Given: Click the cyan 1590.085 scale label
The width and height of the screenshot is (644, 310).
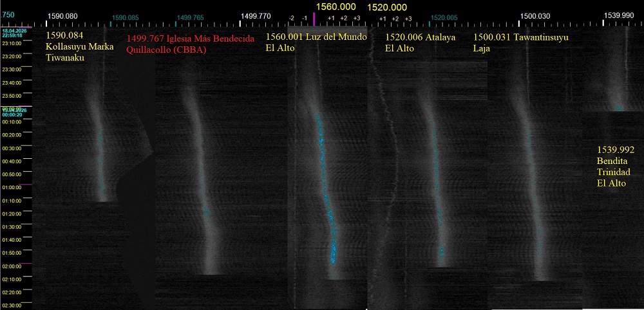Looking at the screenshot, I should (x=125, y=18).
